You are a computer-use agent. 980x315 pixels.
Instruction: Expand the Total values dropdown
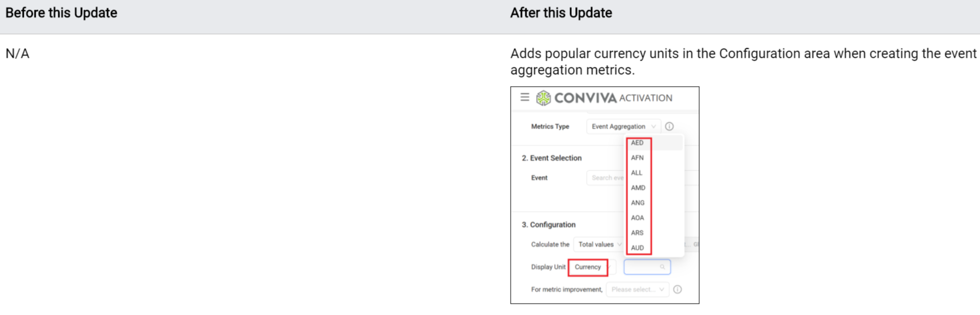tap(599, 244)
